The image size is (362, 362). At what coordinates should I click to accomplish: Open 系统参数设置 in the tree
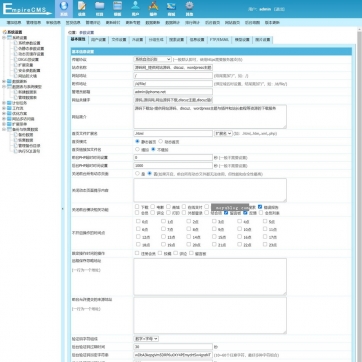(x=29, y=43)
